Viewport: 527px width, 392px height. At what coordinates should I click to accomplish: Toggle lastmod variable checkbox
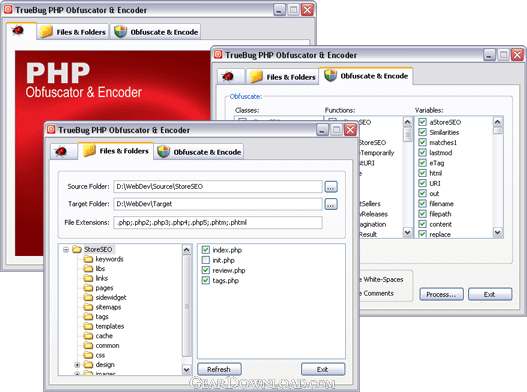(x=422, y=153)
